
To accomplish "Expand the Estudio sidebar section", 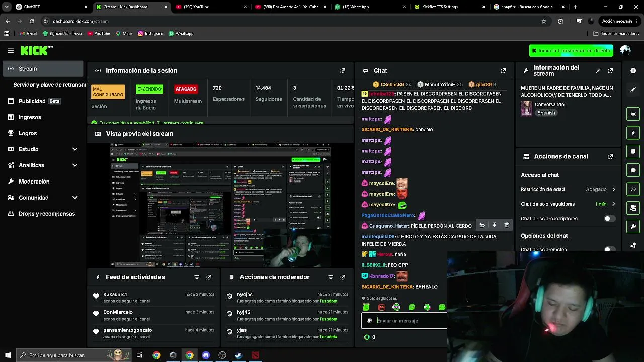I will [x=75, y=149].
